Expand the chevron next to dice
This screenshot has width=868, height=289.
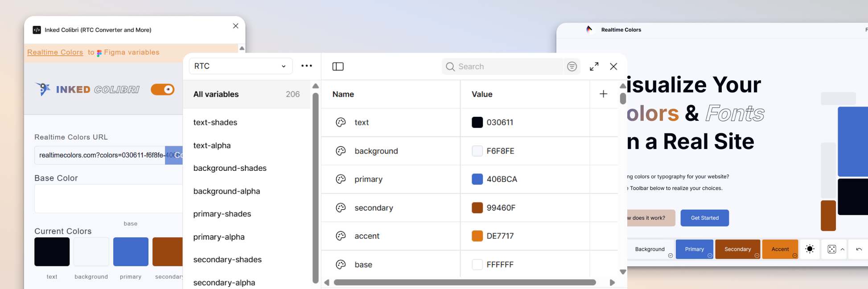(x=843, y=249)
